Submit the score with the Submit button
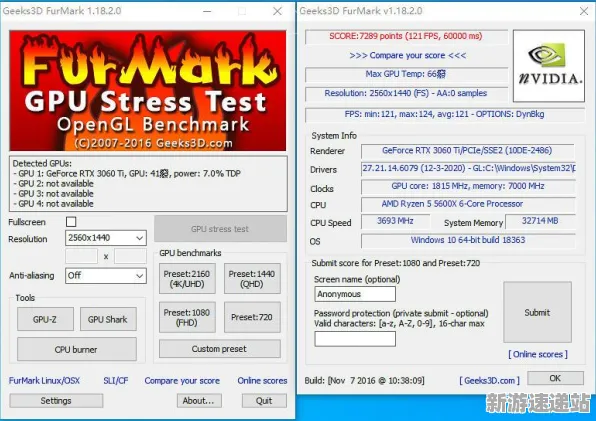Viewport: 596px width, 421px height. tap(537, 312)
